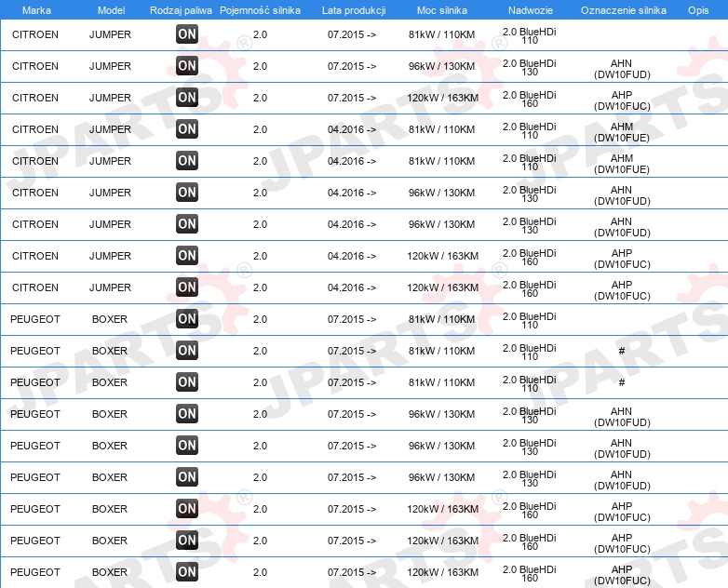This screenshot has width=728, height=588.
Task: Select the Rodzaj paliwa column header
Action: click(181, 10)
